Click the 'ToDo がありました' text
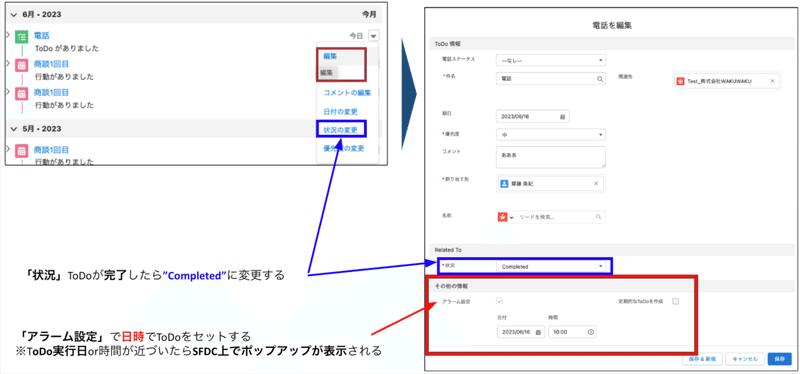The height and width of the screenshot is (374, 800). (67, 48)
